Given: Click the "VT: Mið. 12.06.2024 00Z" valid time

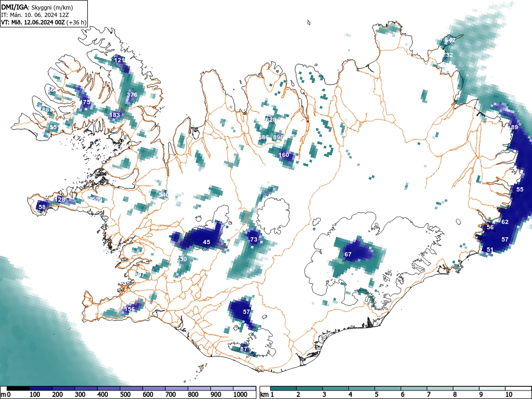Looking at the screenshot, I should [34, 22].
